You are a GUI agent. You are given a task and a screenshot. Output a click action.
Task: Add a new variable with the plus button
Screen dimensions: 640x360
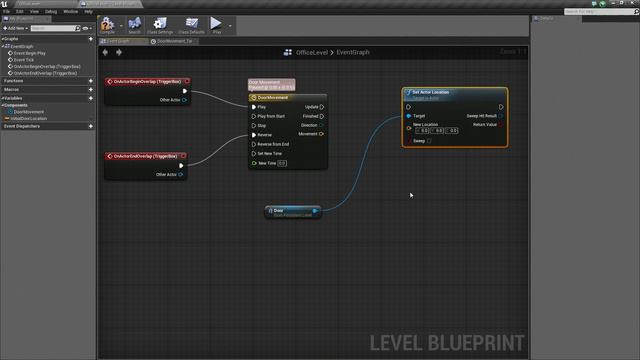click(x=91, y=98)
